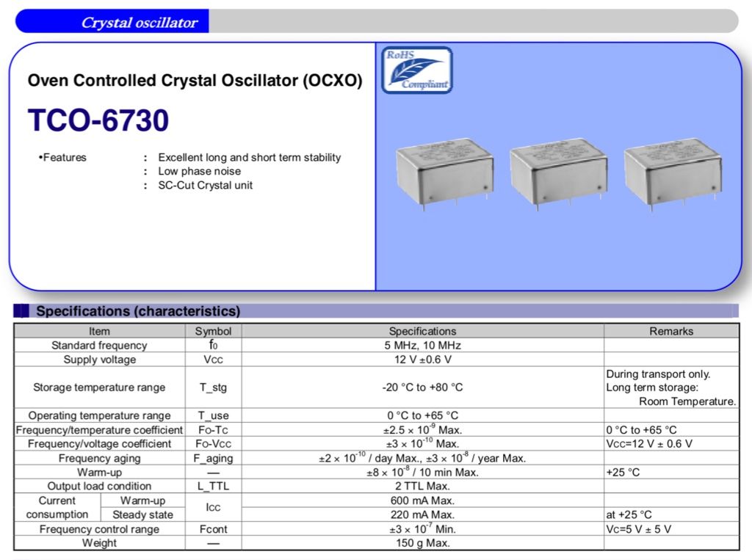Click the 'Frequency/temperature coefficient' cell

tap(99, 429)
